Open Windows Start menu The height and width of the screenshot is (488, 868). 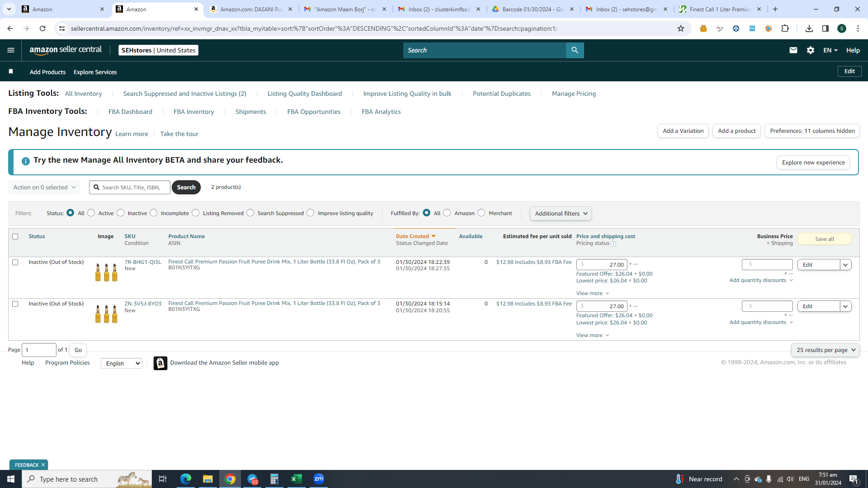tap(11, 479)
